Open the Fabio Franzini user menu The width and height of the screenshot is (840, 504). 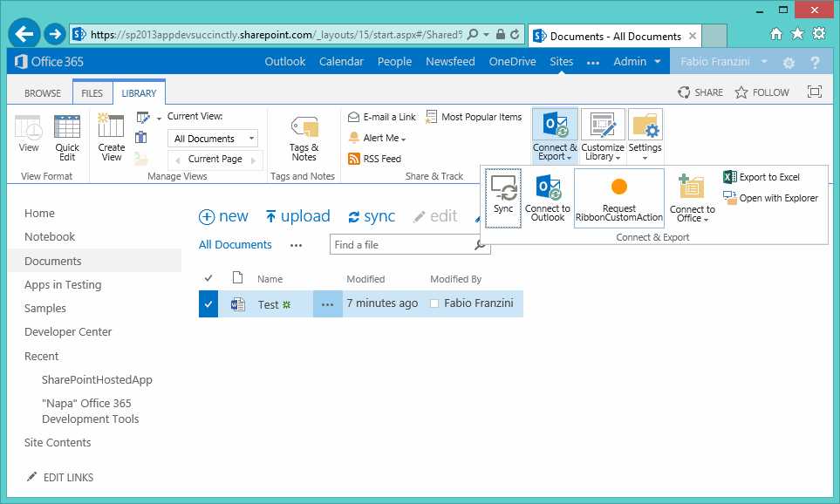click(x=724, y=62)
